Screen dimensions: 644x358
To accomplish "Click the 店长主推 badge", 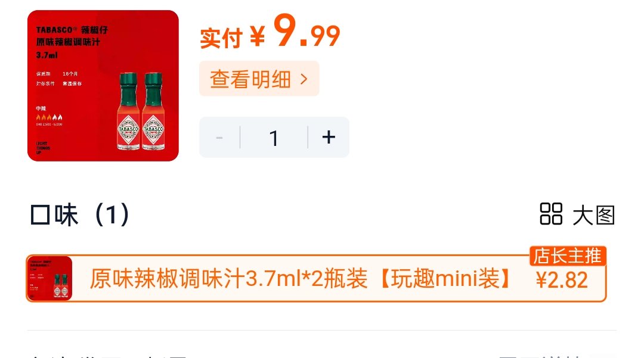I will [568, 256].
